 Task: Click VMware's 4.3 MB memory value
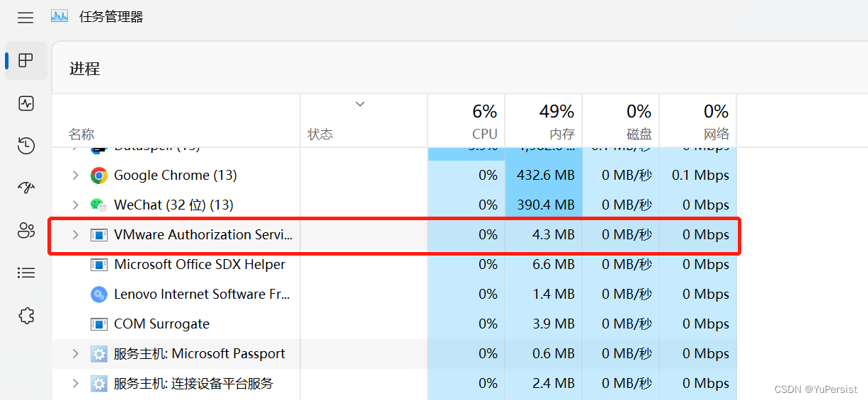(x=554, y=235)
